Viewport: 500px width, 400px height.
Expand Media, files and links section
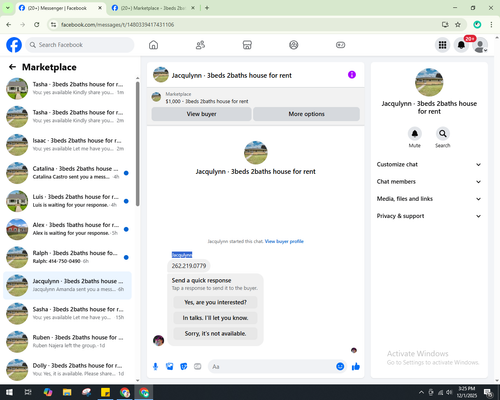pos(429,199)
